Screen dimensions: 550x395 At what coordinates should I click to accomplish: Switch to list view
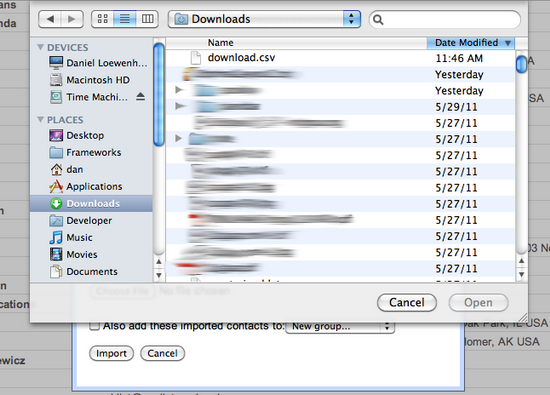coord(125,19)
